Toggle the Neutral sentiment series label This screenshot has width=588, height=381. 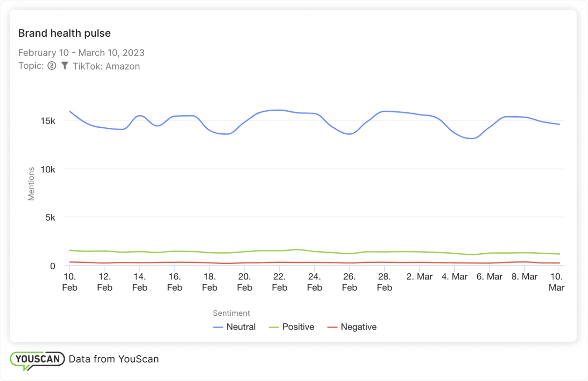pyautogui.click(x=241, y=327)
